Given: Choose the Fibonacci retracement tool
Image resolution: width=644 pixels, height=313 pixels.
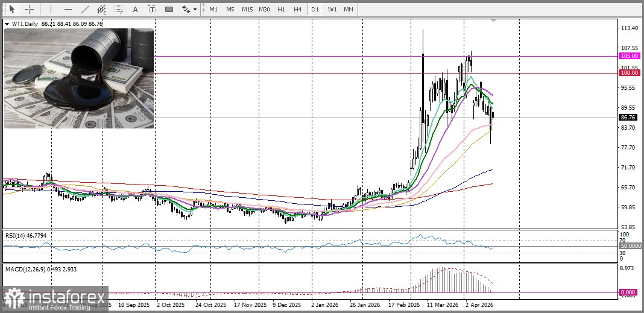Looking at the screenshot, I should coord(119,9).
